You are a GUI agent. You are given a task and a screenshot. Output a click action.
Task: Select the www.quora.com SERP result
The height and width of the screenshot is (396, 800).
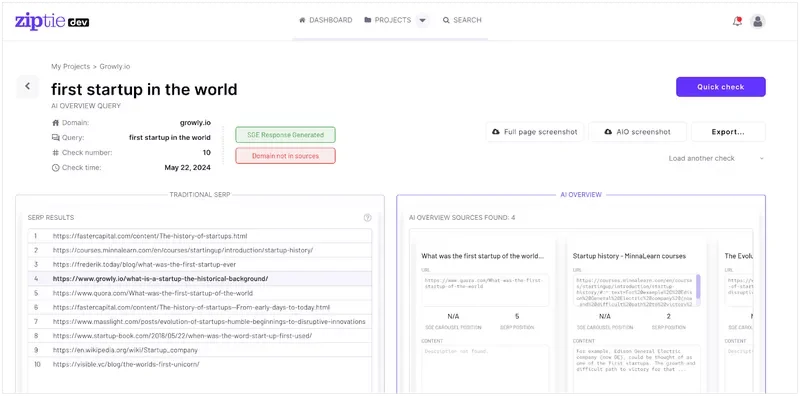(200, 293)
